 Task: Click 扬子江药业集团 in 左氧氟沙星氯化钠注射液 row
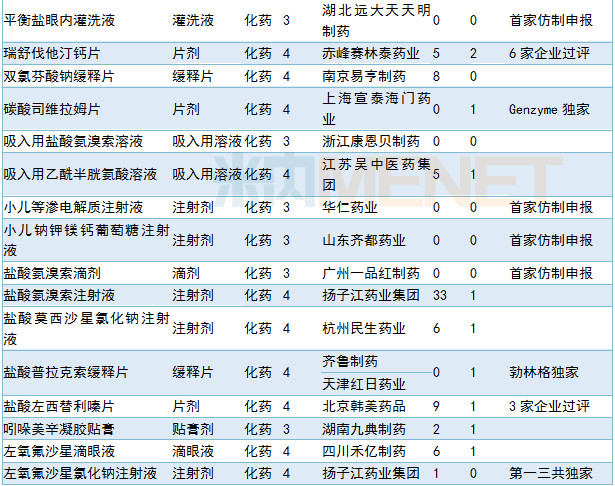coord(371,473)
